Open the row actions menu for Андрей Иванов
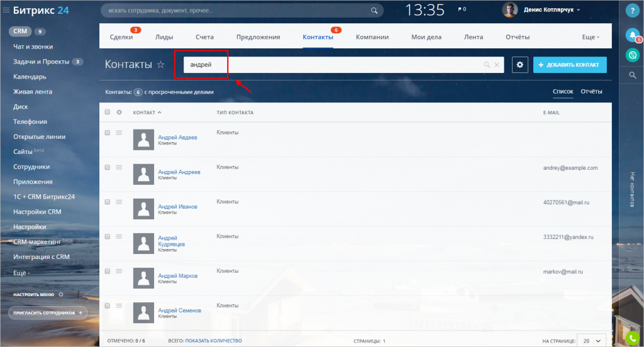 (x=119, y=202)
